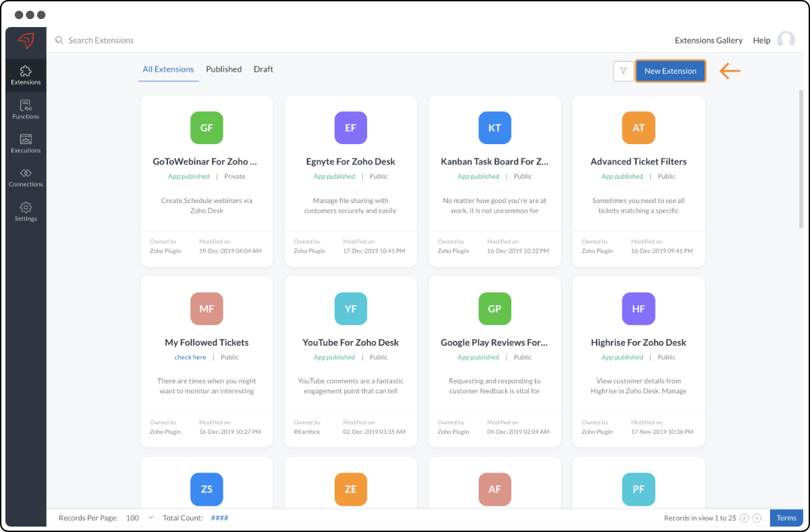Open the Egnyte For Zoho Desk title
Viewport: 810px width, 532px height.
tap(351, 162)
